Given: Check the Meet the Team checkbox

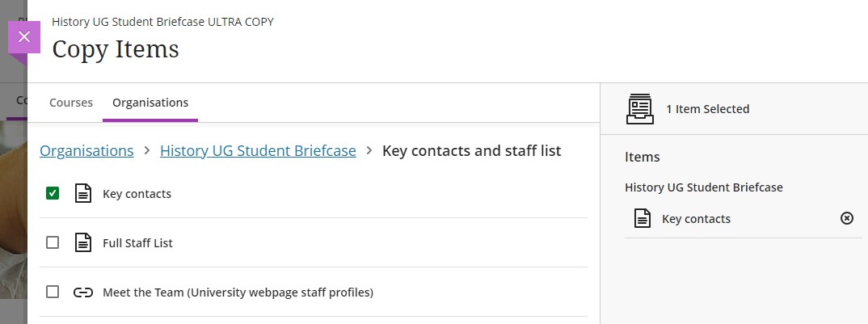Looking at the screenshot, I should pyautogui.click(x=53, y=292).
